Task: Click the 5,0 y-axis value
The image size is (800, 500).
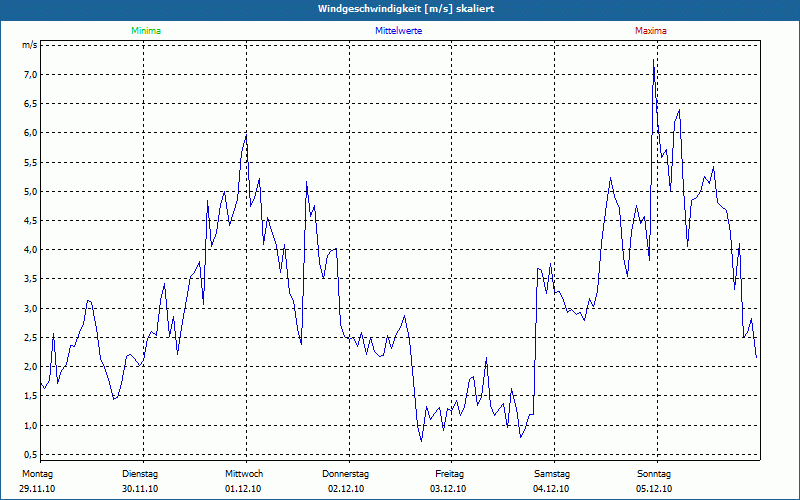Action: click(31, 191)
